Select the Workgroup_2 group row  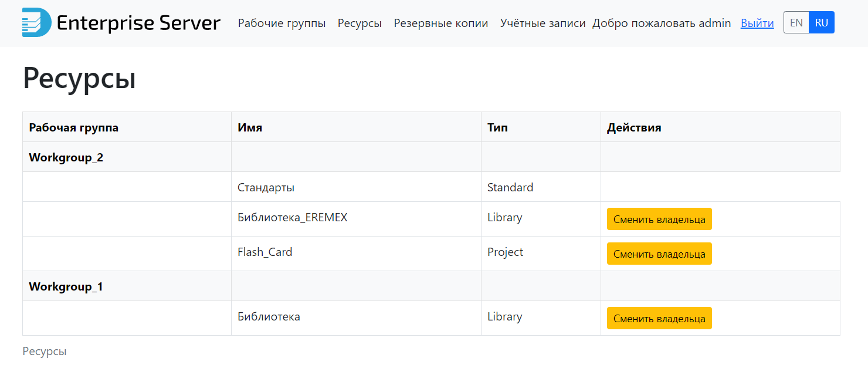(x=66, y=157)
